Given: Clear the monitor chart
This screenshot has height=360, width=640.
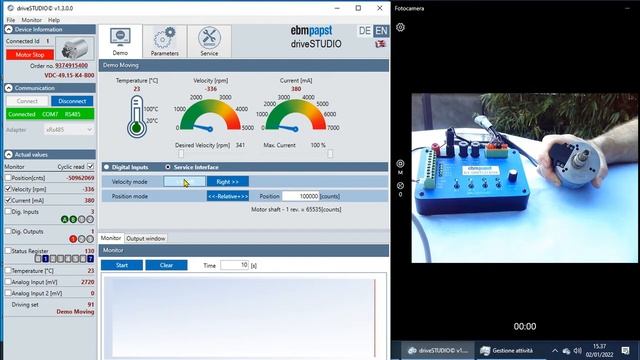Looking at the screenshot, I should coord(166,265).
